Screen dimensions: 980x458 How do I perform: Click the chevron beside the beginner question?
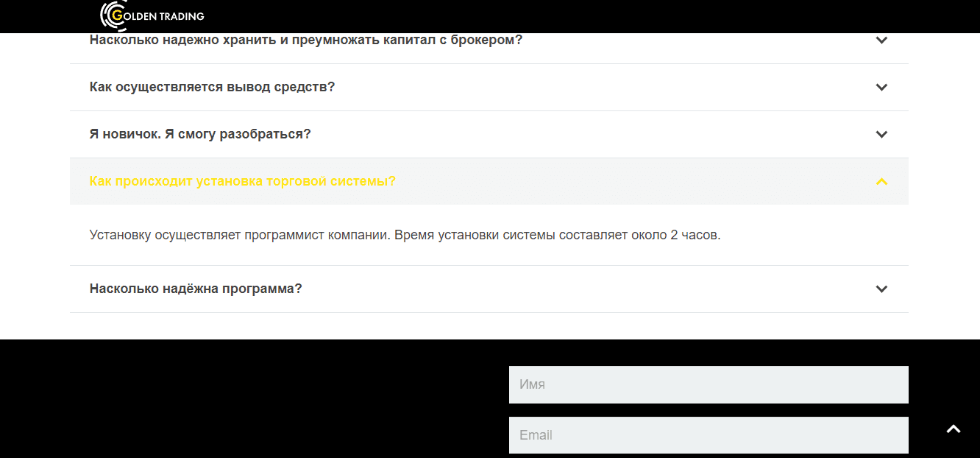881,134
